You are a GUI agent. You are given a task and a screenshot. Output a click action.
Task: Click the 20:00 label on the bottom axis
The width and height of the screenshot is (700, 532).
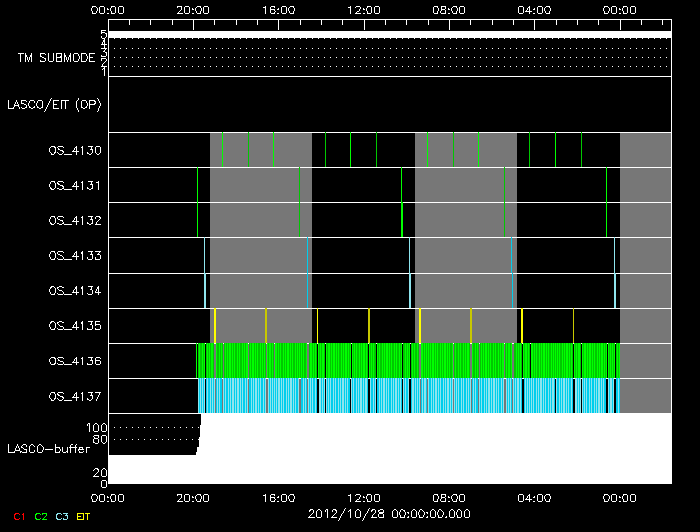point(193,498)
